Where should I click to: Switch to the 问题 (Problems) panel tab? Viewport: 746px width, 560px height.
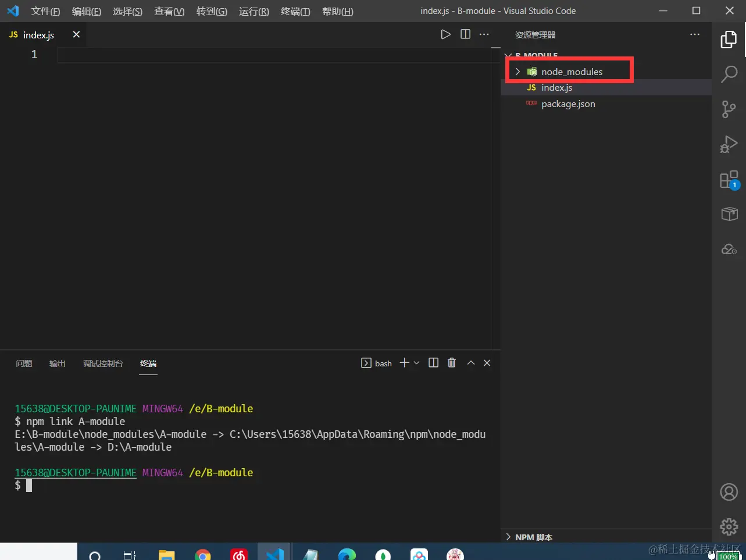click(x=24, y=363)
